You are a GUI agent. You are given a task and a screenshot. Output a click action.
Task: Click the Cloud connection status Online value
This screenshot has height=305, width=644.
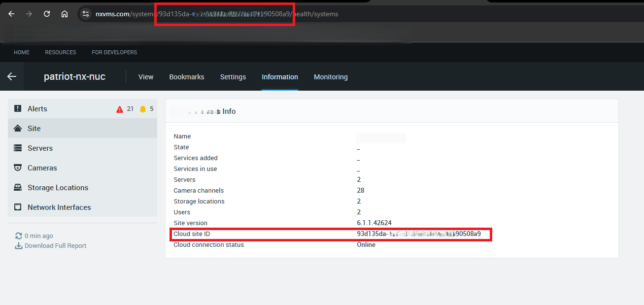pos(366,245)
